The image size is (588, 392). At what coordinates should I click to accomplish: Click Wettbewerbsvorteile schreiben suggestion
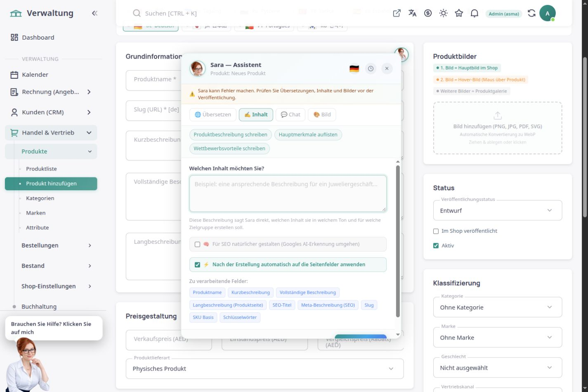point(229,149)
